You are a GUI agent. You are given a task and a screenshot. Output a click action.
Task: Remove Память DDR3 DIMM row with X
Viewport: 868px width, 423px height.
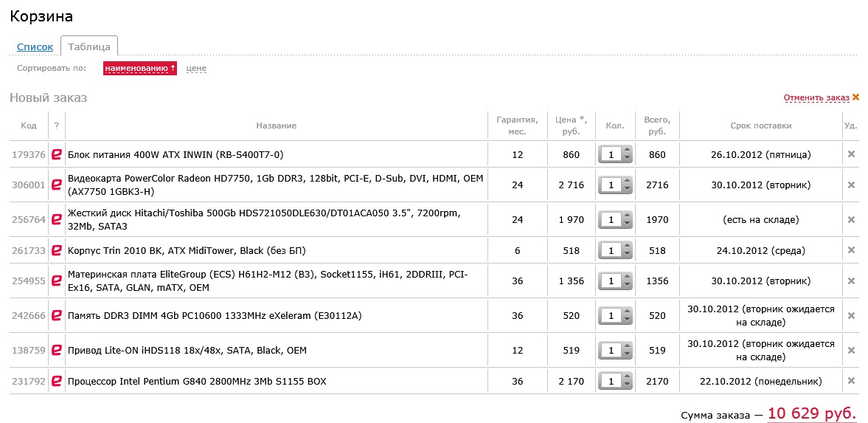[850, 316]
